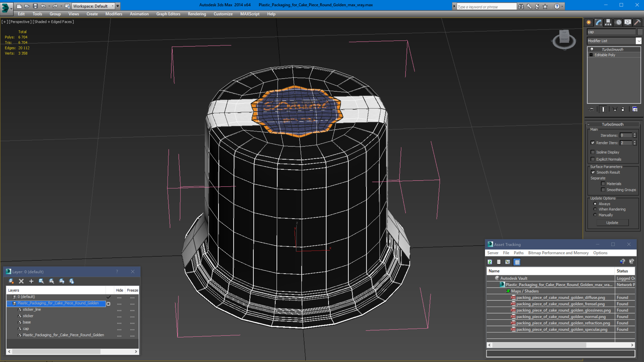
Task: Open the Rendering menu
Action: click(x=197, y=14)
